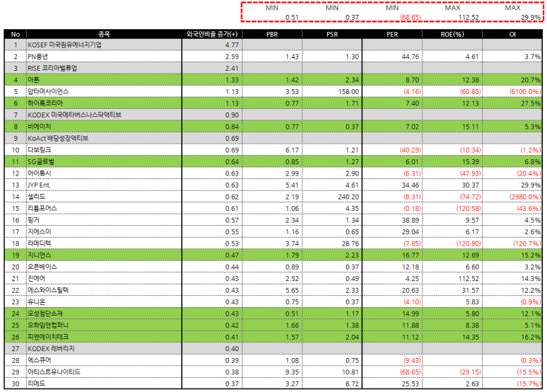
Task: Click PER value 44.76 in PN풍년 row
Action: (410, 57)
